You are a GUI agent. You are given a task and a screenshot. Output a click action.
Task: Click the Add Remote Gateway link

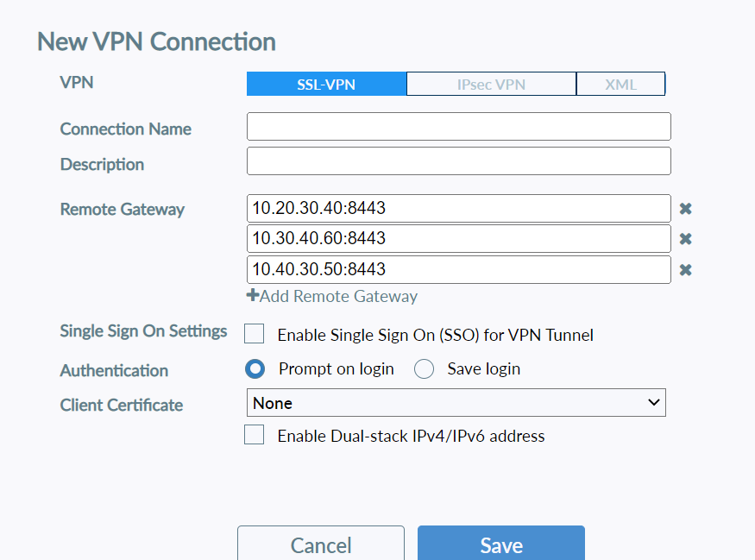click(338, 296)
